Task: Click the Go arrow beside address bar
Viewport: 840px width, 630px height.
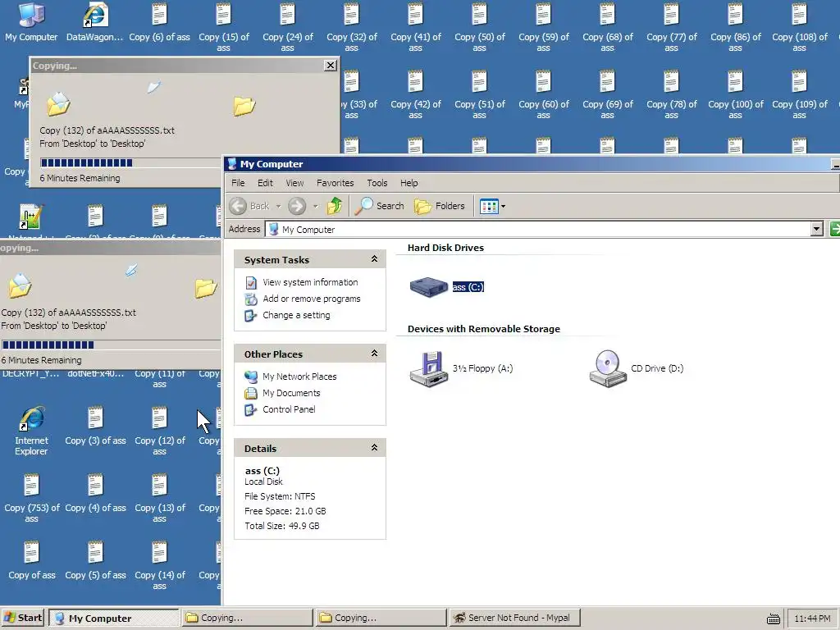Action: 834,229
